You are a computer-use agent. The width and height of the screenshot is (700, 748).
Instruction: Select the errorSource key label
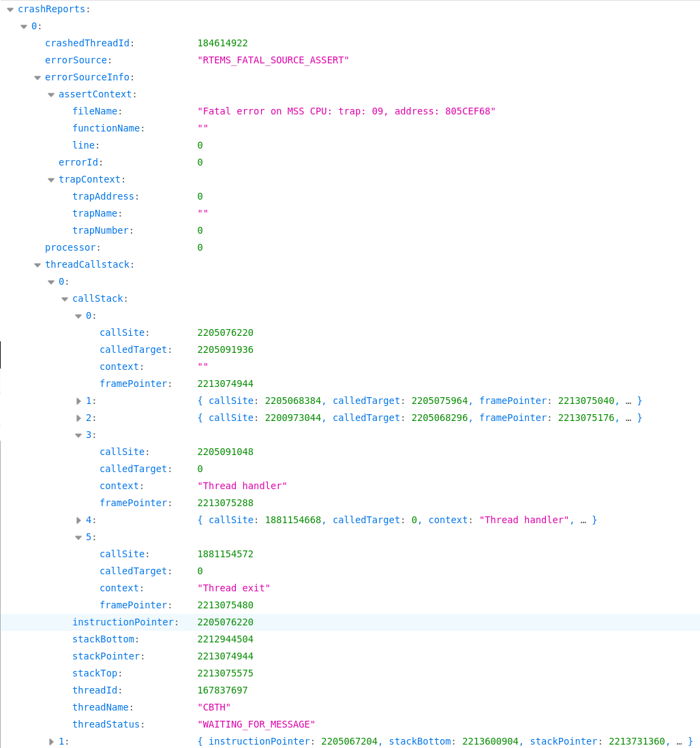point(76,61)
